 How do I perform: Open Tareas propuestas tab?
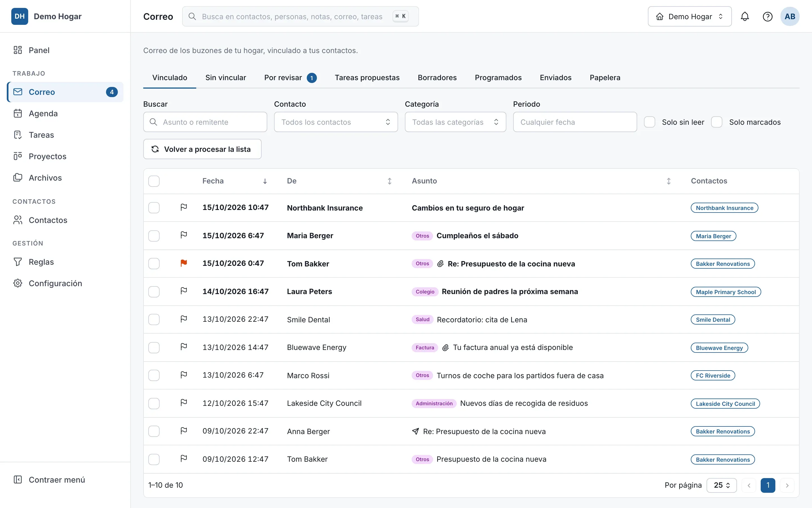[367, 78]
